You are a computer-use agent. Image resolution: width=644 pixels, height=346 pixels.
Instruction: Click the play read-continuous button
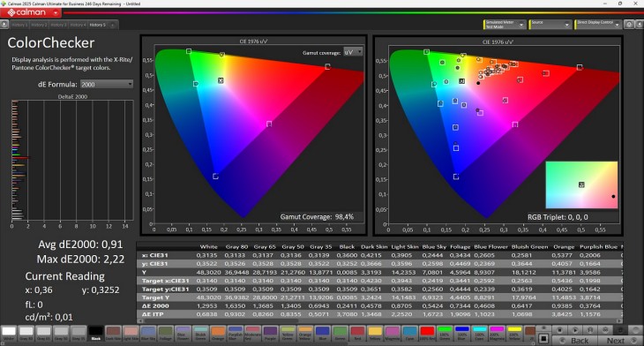point(574,330)
